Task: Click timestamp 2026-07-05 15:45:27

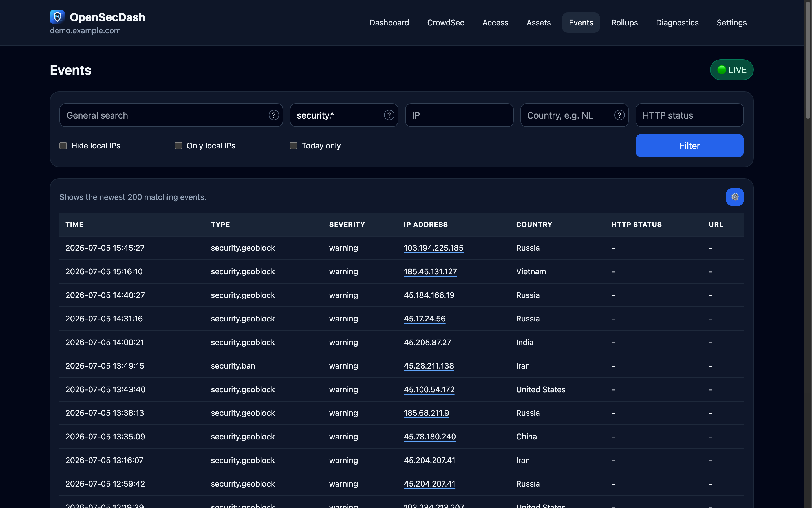Action: [x=105, y=248]
